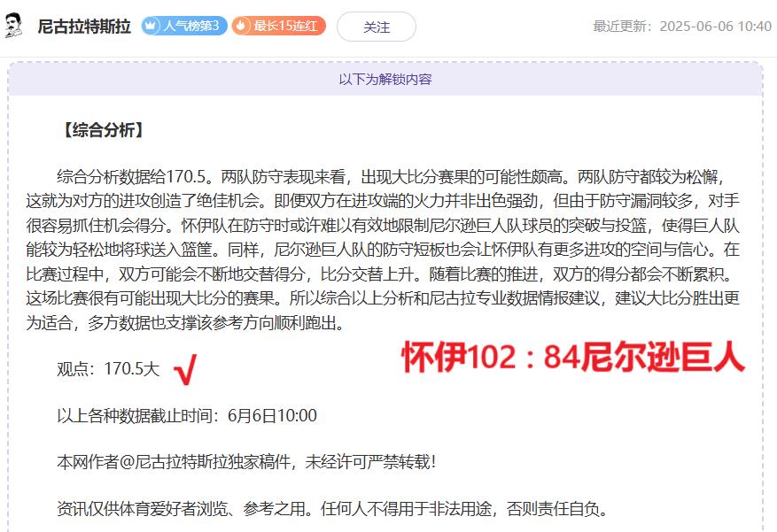Click the paragraph line starting 这就为对方的进攻创造了
The image size is (777, 532).
(383, 201)
